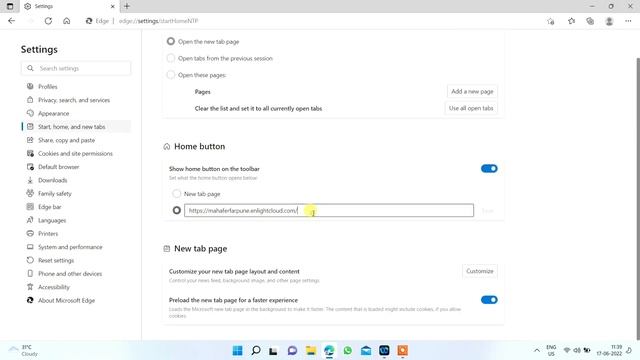Click Add a new page button
The width and height of the screenshot is (640, 360).
click(472, 91)
